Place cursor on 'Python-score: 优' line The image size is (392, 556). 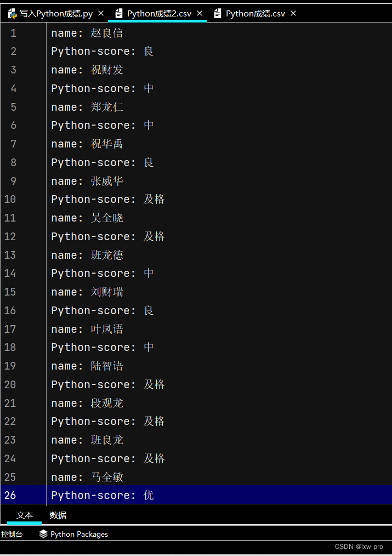pyautogui.click(x=103, y=495)
